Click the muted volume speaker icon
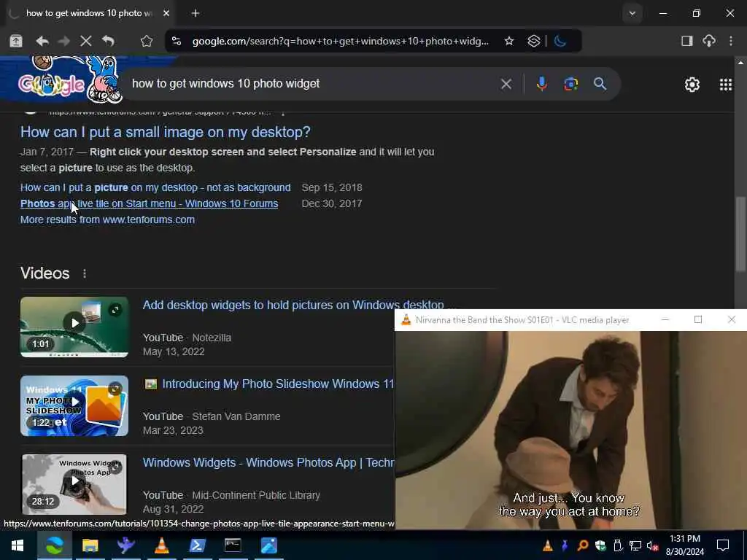The image size is (747, 560). coord(653,545)
